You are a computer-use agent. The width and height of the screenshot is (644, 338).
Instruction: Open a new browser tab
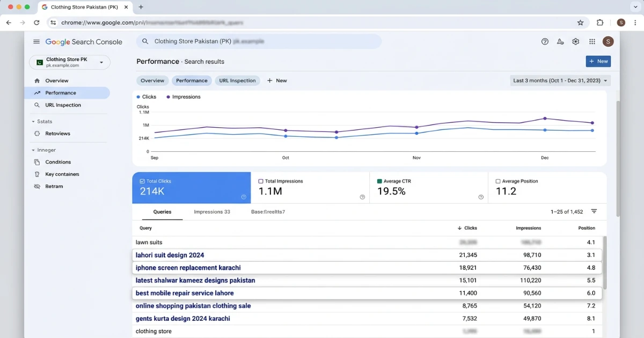coord(141,7)
